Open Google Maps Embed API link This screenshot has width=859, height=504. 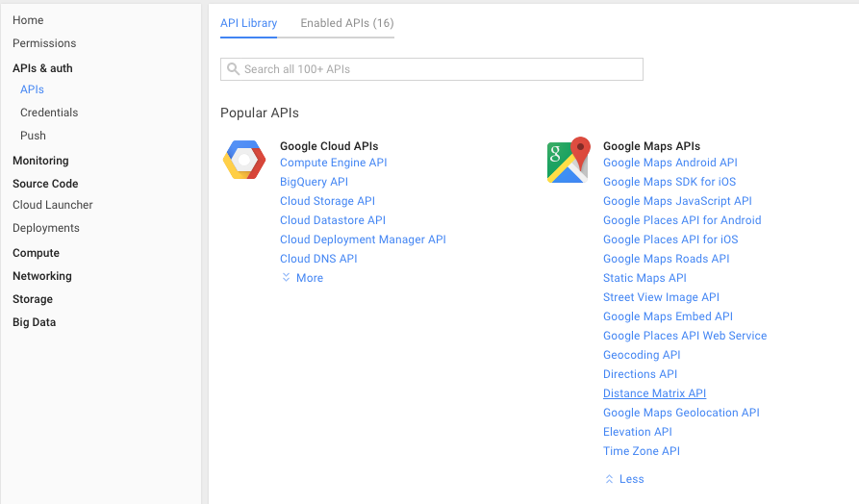[668, 316]
